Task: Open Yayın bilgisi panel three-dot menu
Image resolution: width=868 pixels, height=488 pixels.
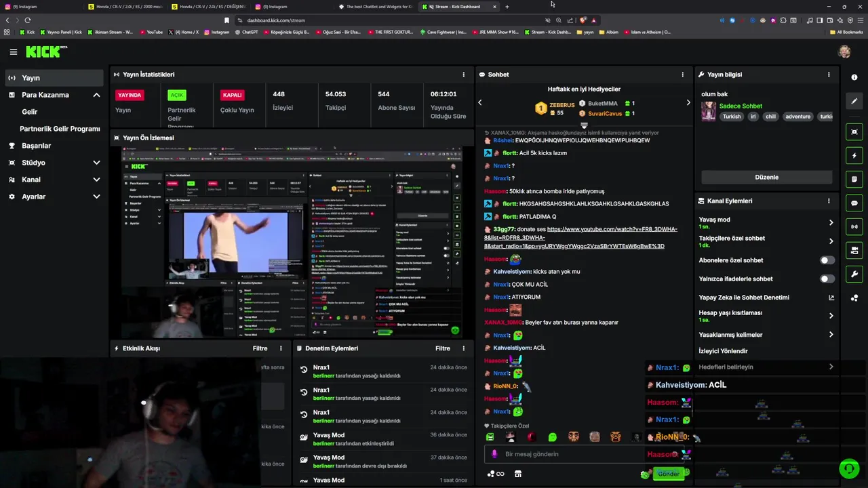Action: pyautogui.click(x=829, y=75)
